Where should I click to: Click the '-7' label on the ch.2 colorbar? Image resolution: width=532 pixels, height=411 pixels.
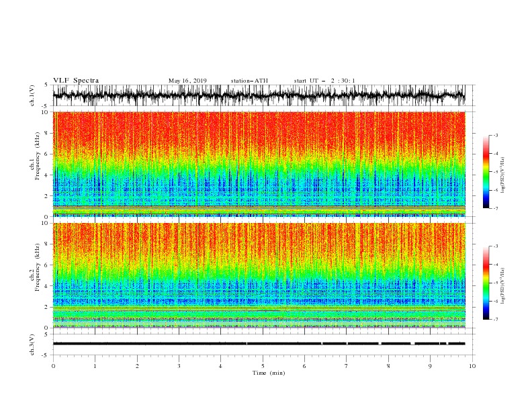(x=496, y=320)
